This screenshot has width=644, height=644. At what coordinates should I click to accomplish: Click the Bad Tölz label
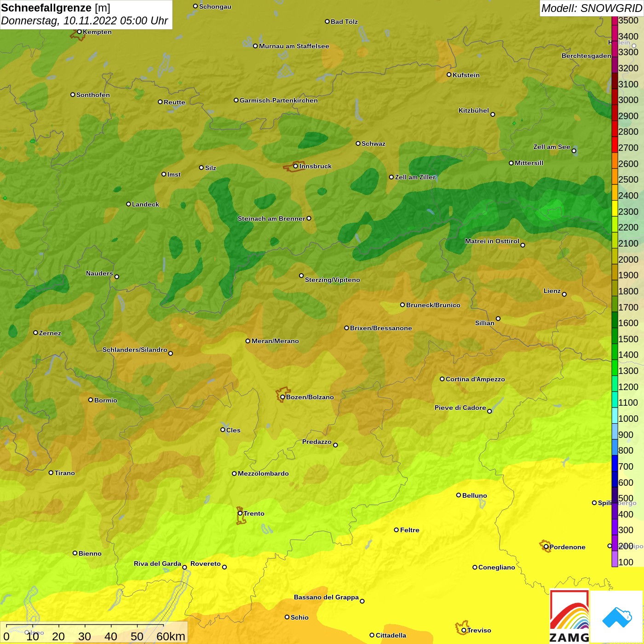344,22
